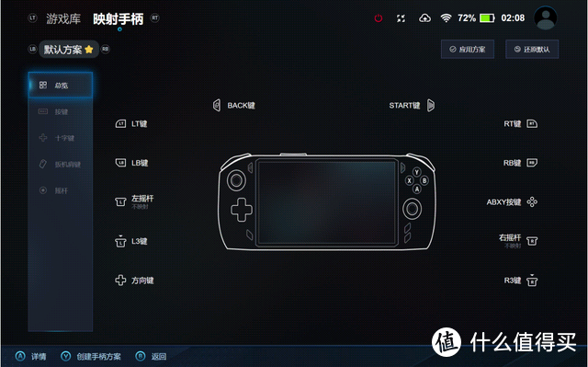Click the 方向键 d-pad icon
Image resolution: width=588 pixels, height=367 pixels.
(x=120, y=280)
